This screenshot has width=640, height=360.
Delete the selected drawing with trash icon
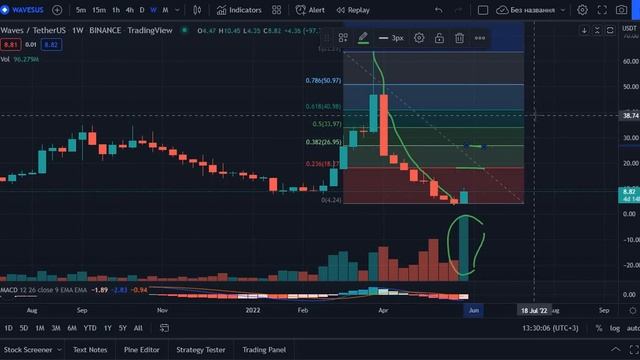click(459, 38)
